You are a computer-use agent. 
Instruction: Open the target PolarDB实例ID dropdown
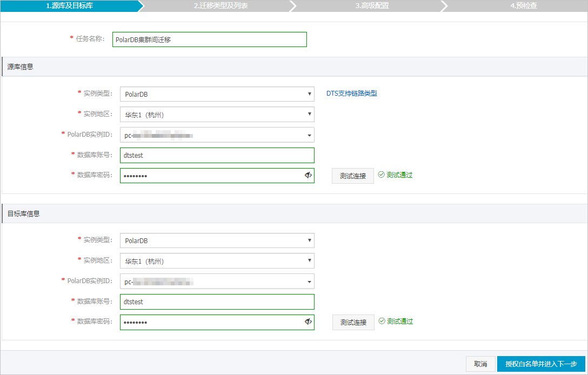[x=217, y=281]
